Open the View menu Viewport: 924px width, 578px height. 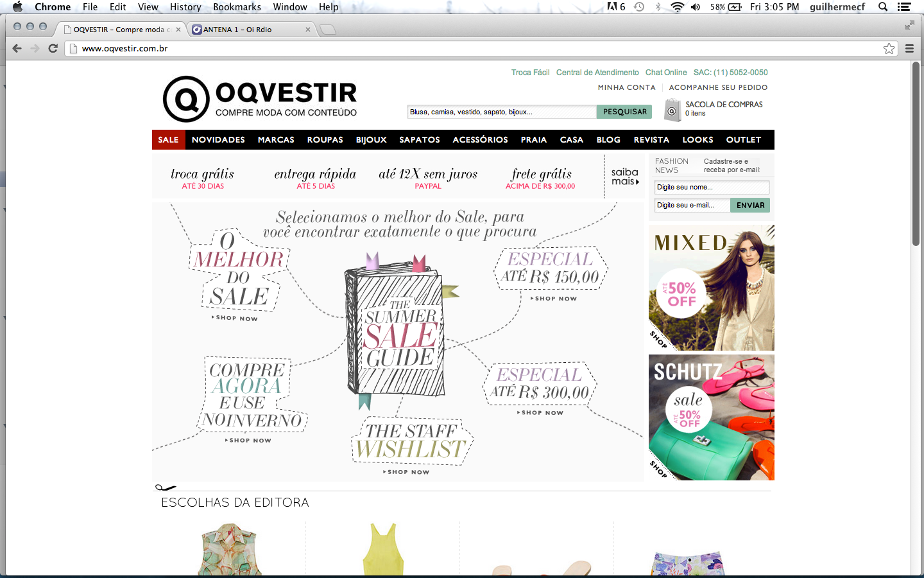(148, 7)
